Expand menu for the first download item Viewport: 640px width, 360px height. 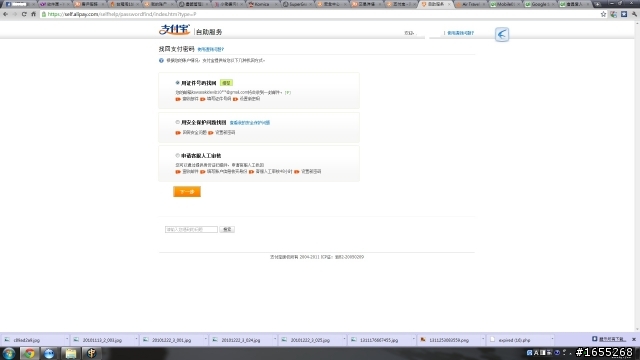tap(67, 340)
